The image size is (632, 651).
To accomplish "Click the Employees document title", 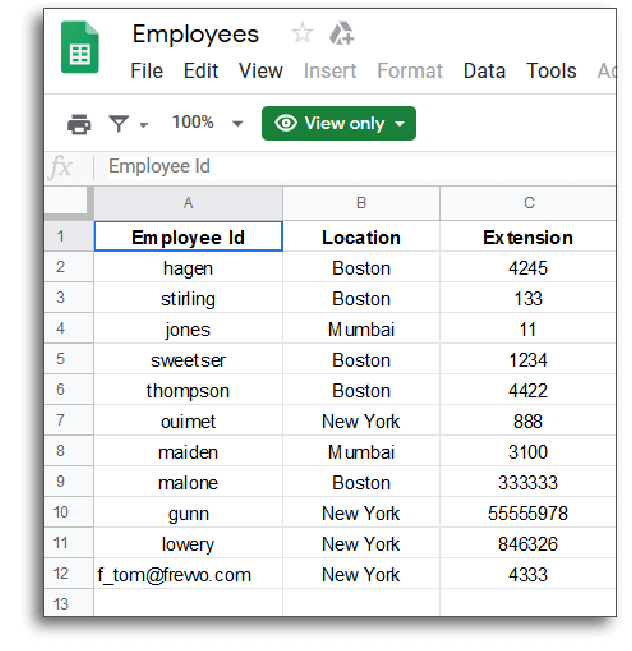I will coord(196,34).
